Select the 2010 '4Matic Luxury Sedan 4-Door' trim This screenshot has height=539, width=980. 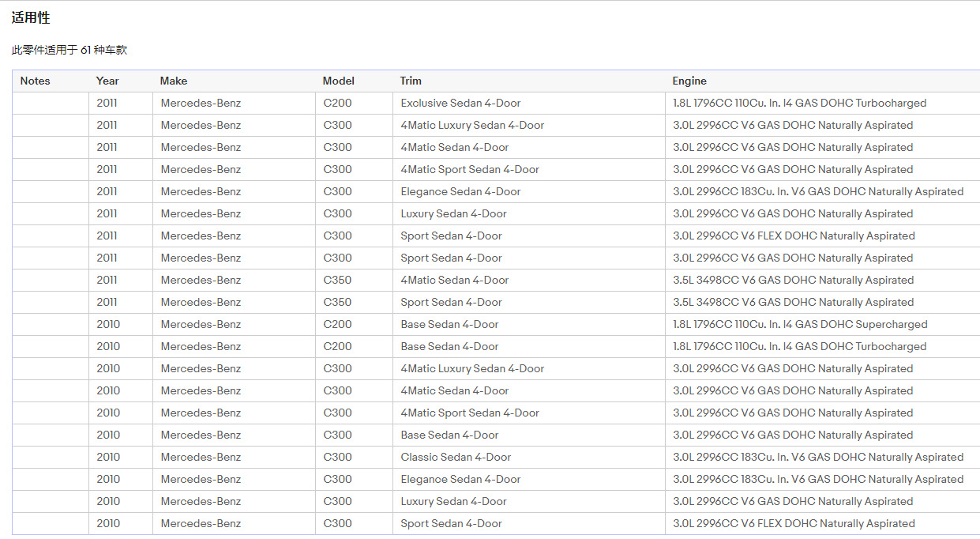(472, 368)
